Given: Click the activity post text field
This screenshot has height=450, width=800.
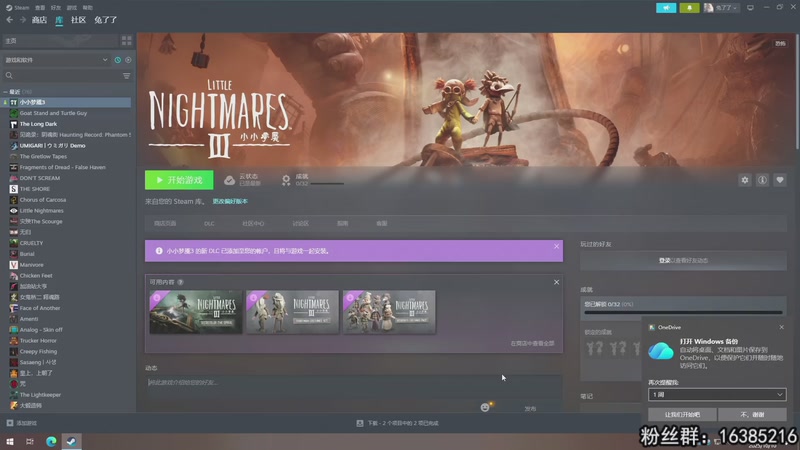Looking at the screenshot, I should tap(352, 383).
